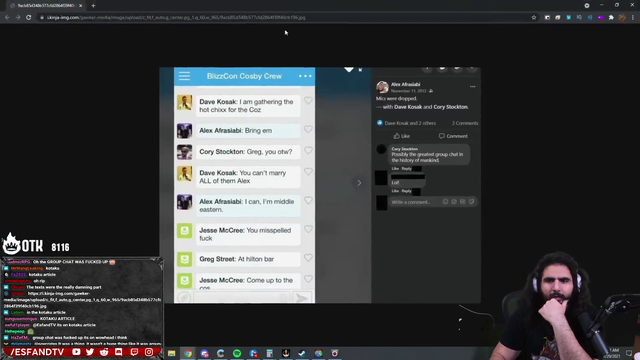
Task: Click the Comment button on the post
Action: tap(453, 136)
